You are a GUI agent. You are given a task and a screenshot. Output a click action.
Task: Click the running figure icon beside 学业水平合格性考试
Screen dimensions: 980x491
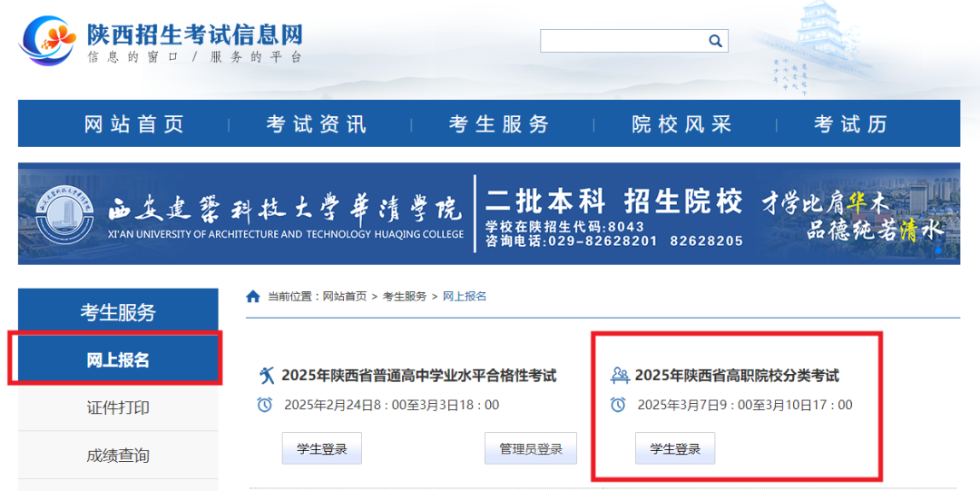pos(266,376)
